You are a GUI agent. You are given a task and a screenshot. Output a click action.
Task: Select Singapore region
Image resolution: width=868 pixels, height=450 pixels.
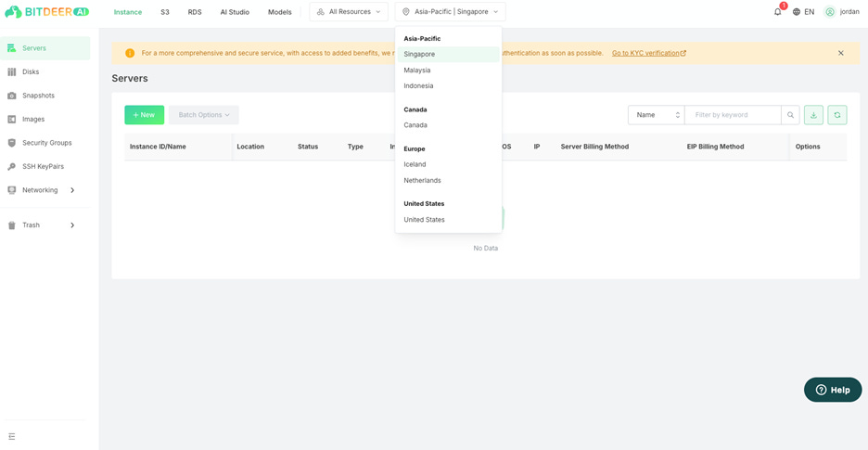tap(449, 55)
